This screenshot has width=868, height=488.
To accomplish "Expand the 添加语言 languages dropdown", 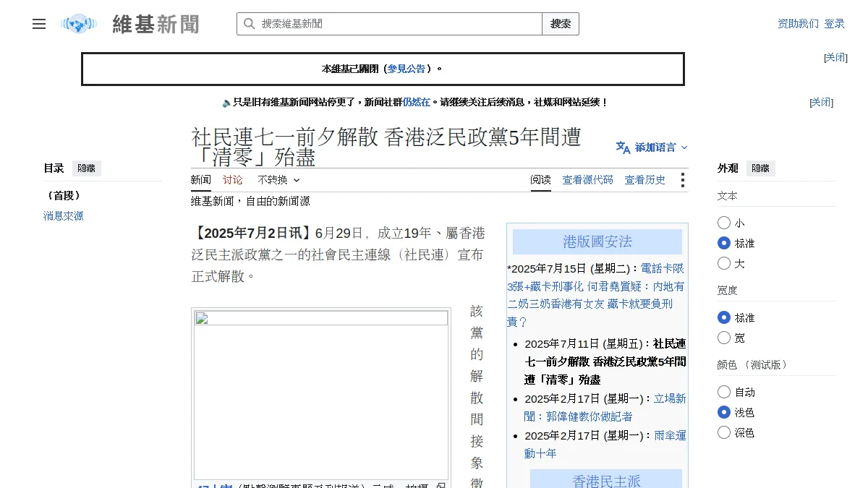I will 652,147.
